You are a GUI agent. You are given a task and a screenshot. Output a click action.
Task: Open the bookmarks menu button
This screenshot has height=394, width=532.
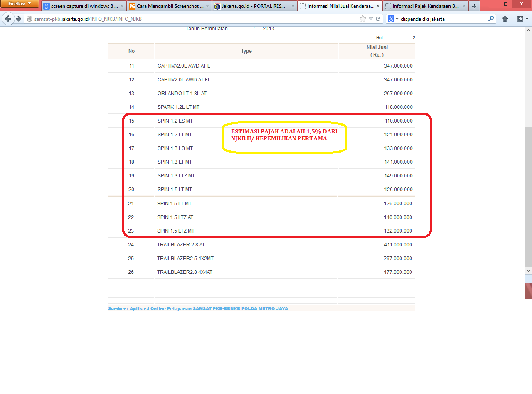point(522,19)
